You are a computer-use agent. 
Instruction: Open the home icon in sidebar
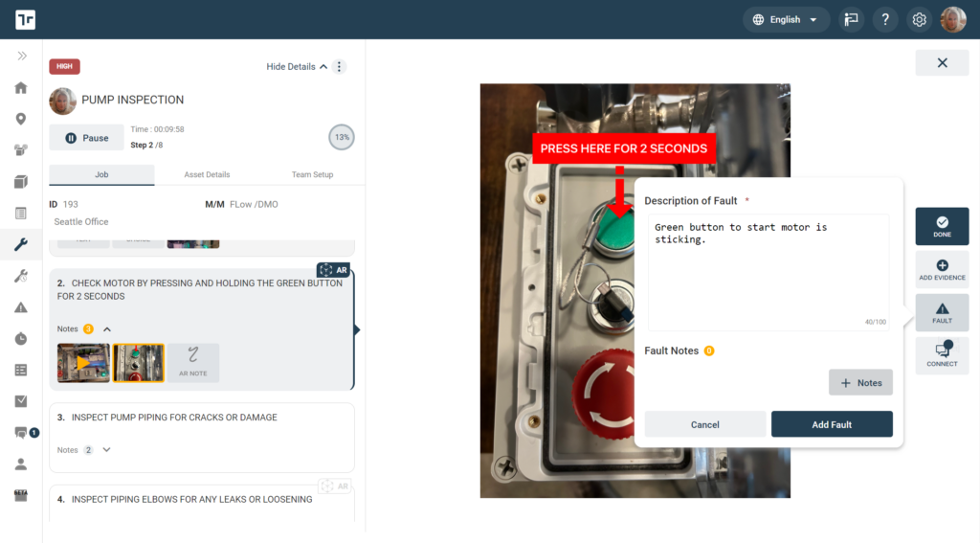[21, 87]
